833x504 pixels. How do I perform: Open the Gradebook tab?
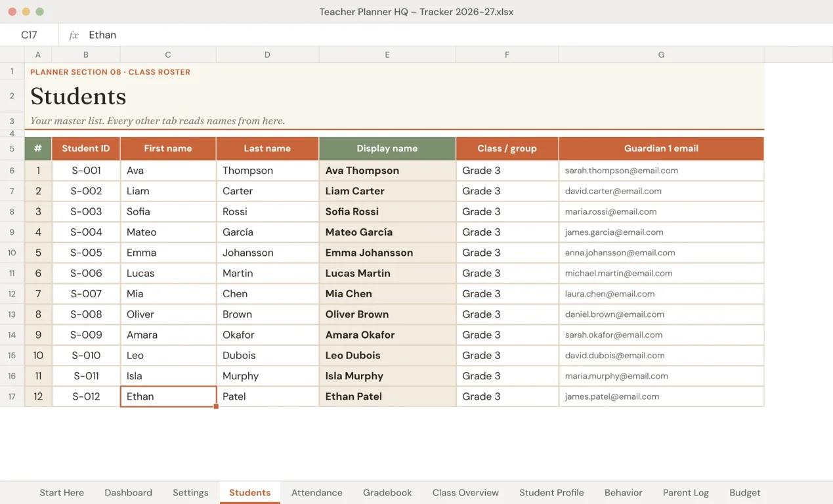tap(387, 493)
